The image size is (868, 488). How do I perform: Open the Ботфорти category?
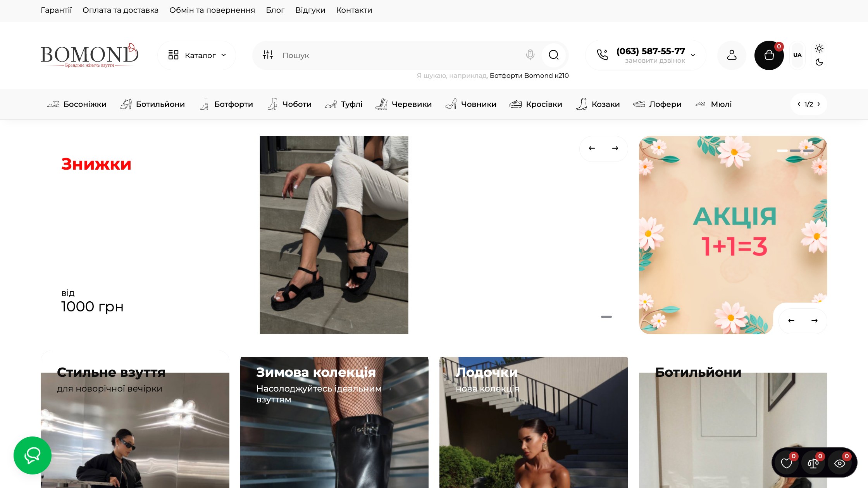(226, 104)
